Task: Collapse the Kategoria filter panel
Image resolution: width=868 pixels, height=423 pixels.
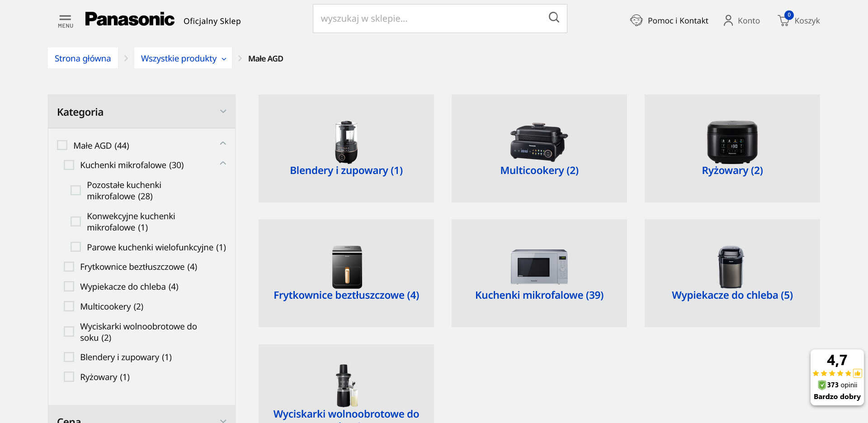Action: (x=223, y=112)
